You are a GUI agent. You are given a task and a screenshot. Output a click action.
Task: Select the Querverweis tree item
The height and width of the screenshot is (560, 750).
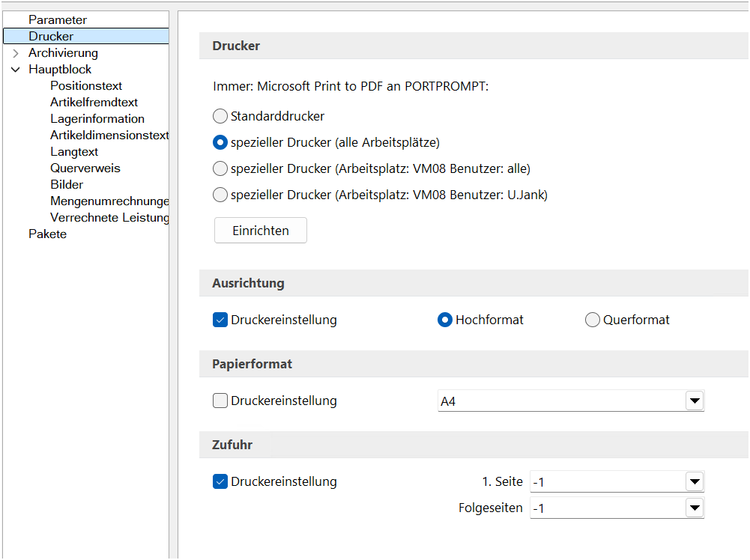click(85, 168)
